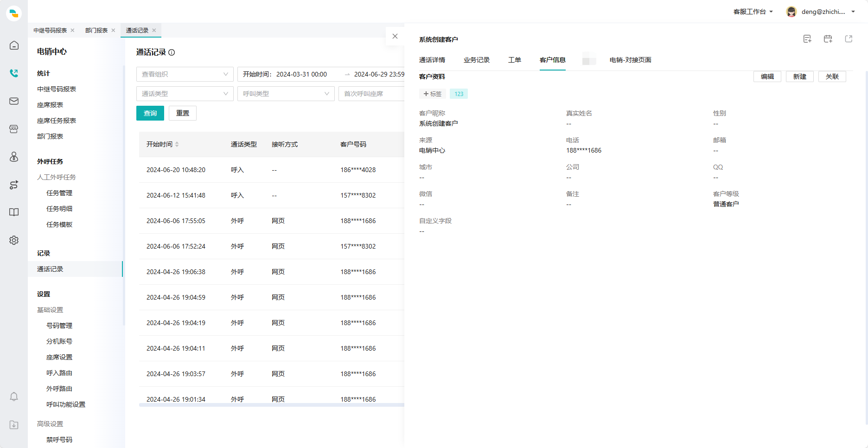This screenshot has height=448, width=868.
Task: Open 呼叫功能设置 in side menu
Action: (66, 404)
